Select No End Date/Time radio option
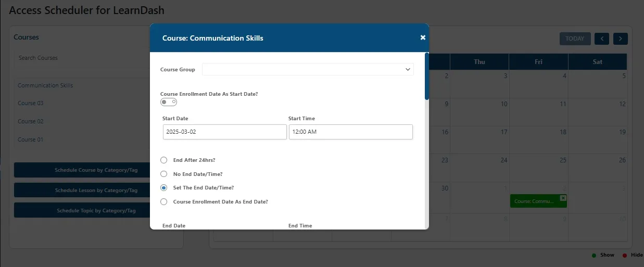This screenshot has height=267, width=644. [163, 174]
